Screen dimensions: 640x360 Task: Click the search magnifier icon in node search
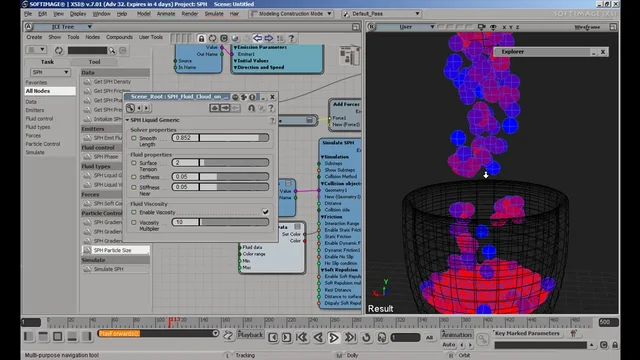click(x=112, y=51)
